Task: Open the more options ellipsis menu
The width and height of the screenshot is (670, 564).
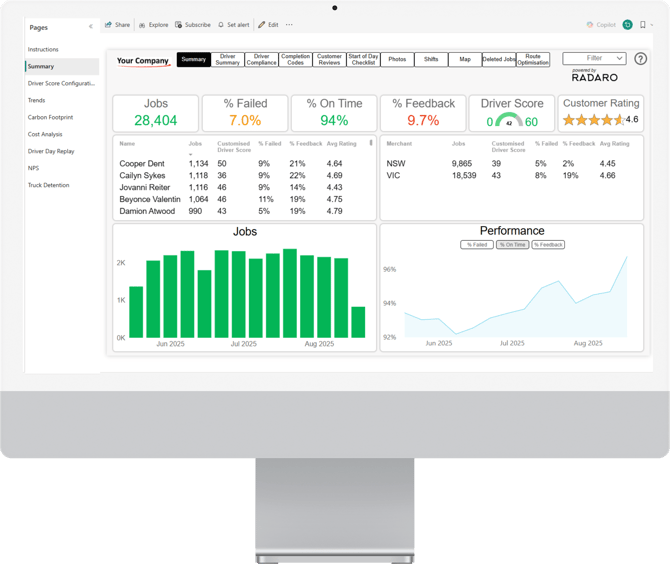Action: pos(289,25)
